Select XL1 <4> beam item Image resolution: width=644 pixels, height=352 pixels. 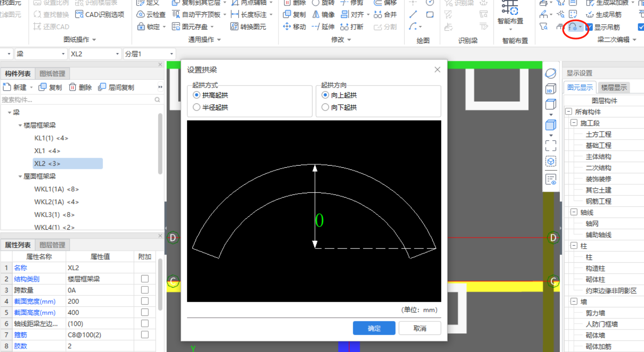[47, 151]
